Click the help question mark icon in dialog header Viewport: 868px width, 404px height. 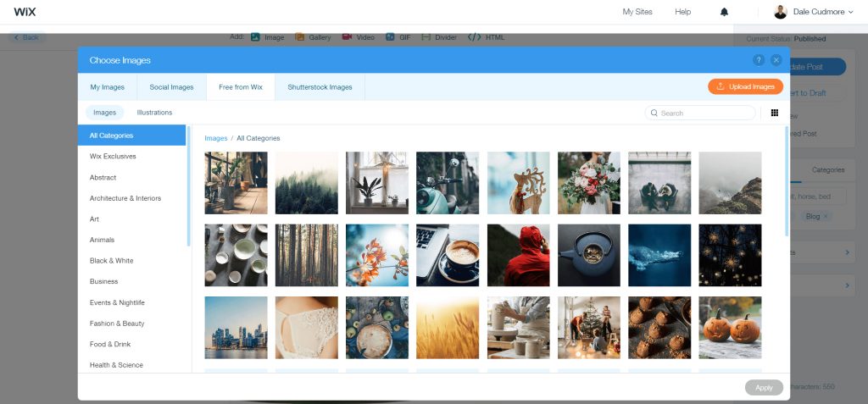point(759,60)
